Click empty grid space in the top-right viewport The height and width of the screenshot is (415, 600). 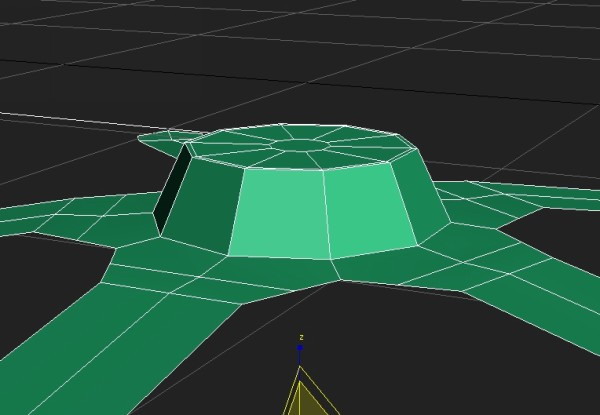pyautogui.click(x=500, y=60)
